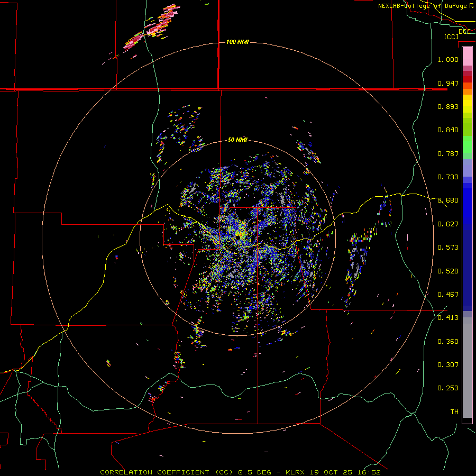Screen dimensions: 476x476
Task: Select the 0.840 scale value
Action: (448, 130)
